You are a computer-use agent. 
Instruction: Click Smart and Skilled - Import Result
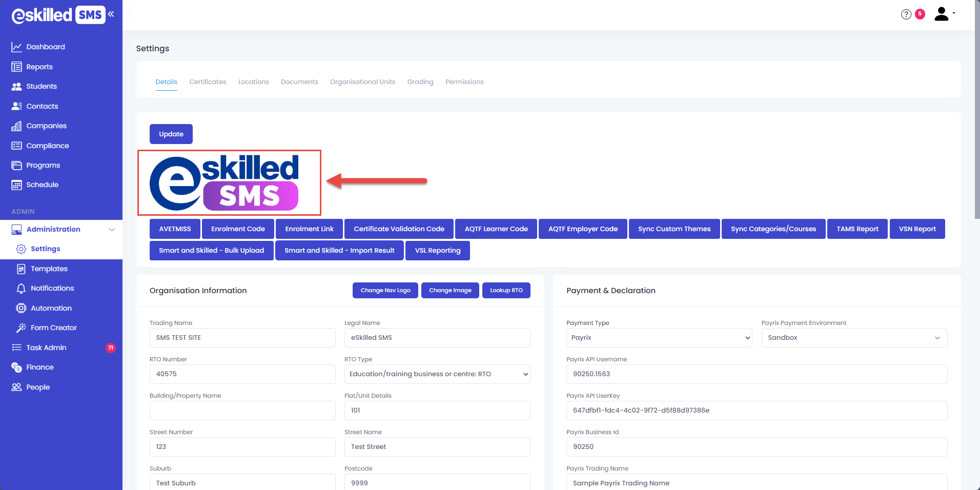pos(339,251)
